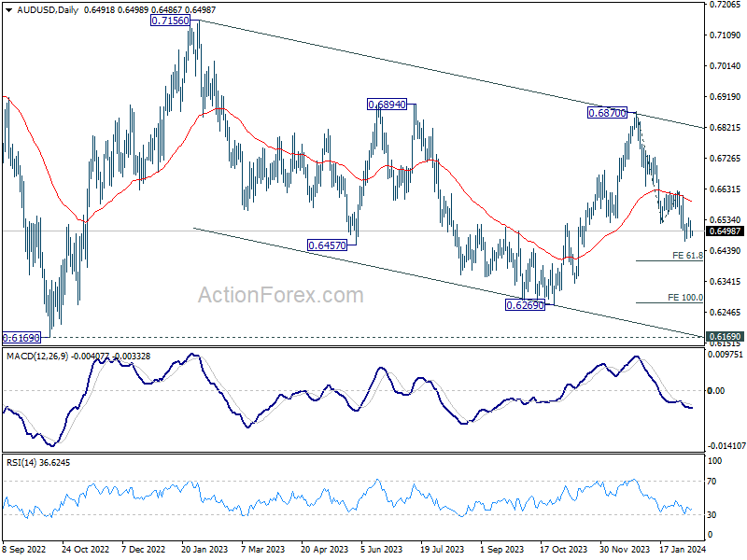Select the 0.68940 price label

387,105
